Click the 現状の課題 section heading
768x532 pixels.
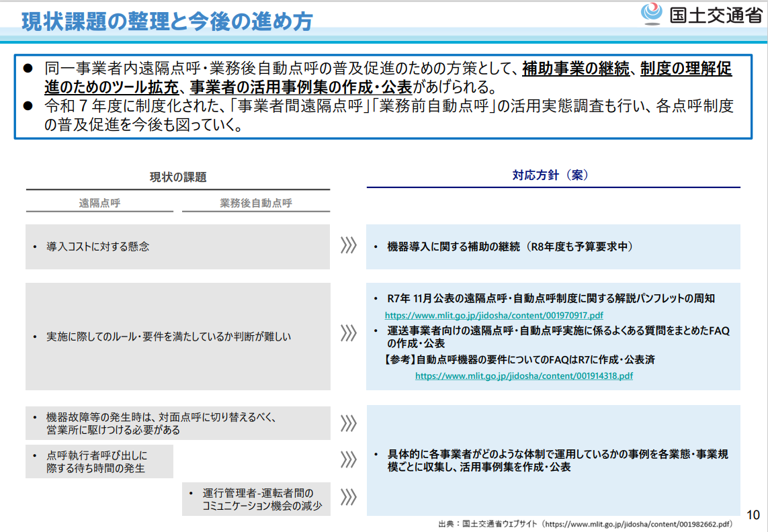coord(178,177)
